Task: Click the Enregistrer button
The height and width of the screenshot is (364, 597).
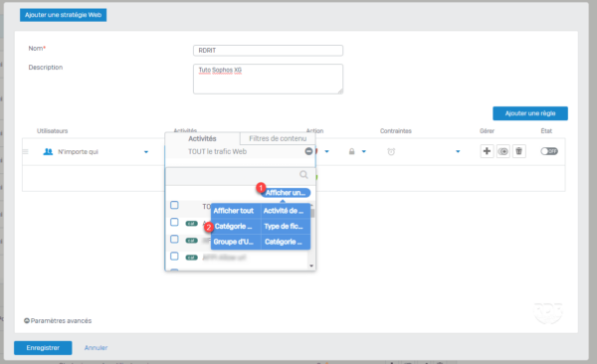Action: click(43, 348)
